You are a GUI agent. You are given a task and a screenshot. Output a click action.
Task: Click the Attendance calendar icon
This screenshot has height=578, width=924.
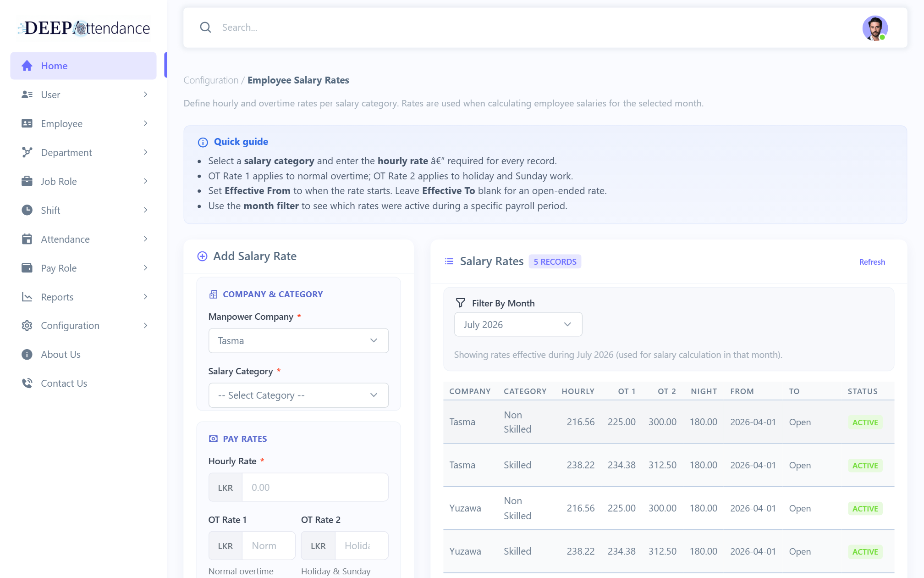click(x=27, y=239)
